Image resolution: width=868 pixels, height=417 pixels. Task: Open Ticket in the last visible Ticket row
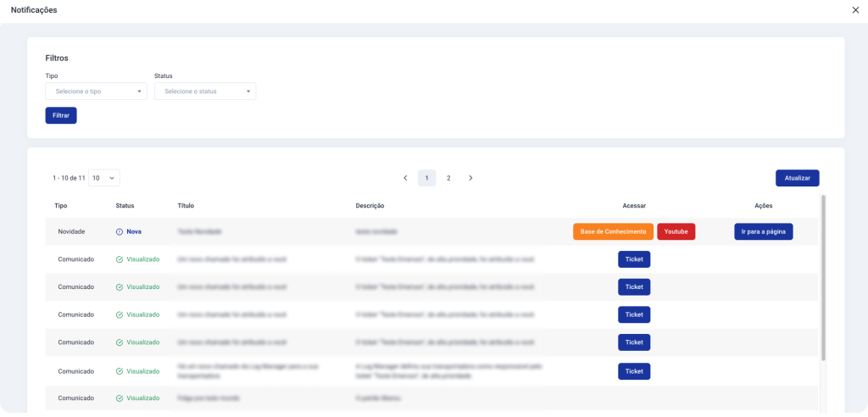coord(634,371)
